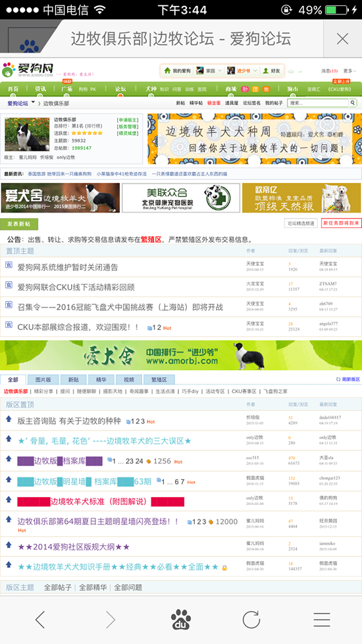Click into the forum search field

pos(318,103)
